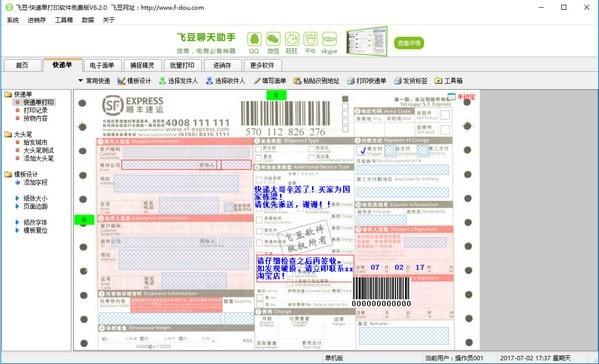This screenshot has width=599, height=364.
Task: Switch to the 电子面单 tab
Action: point(102,65)
